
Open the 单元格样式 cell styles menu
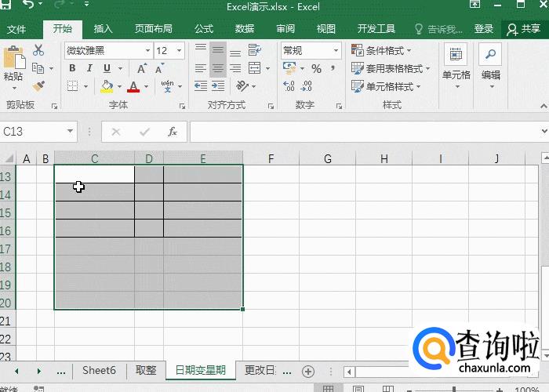click(x=386, y=86)
